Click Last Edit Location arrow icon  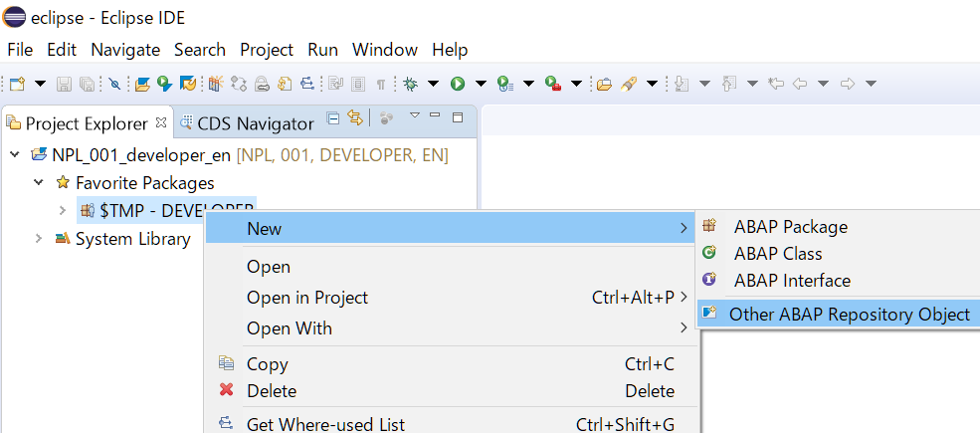(776, 84)
